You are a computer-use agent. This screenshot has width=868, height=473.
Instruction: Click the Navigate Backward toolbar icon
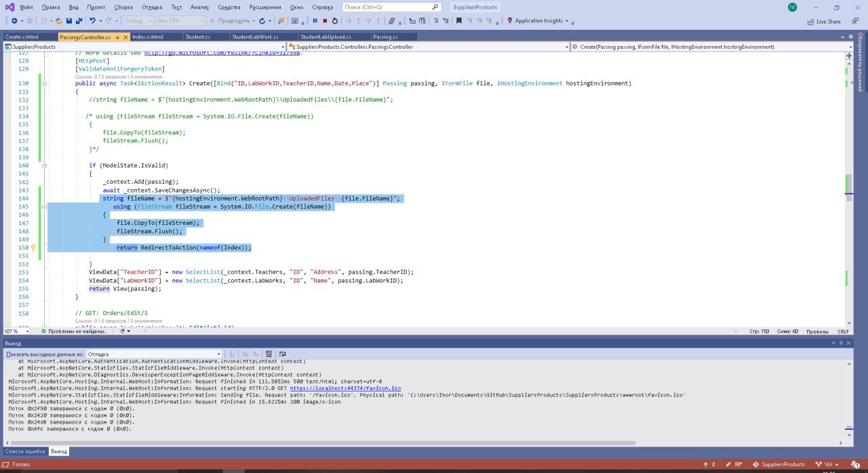[x=14, y=21]
